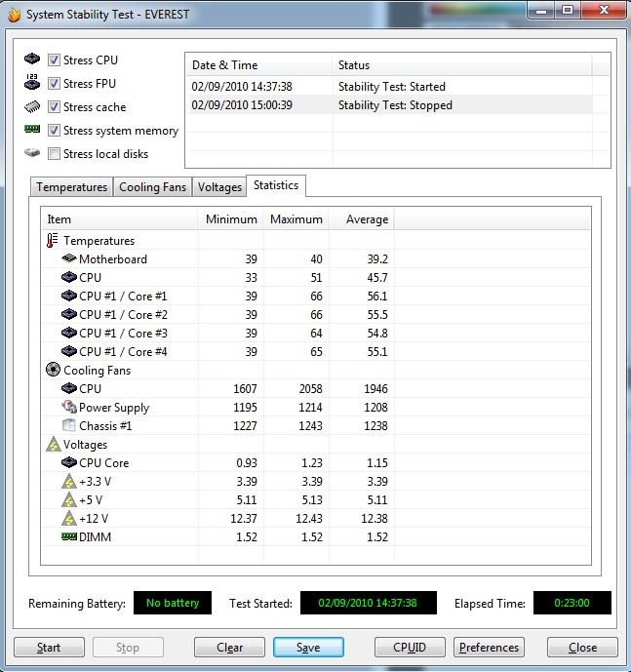Click the CPU temperature average 45.7
The height and width of the screenshot is (672, 631).
point(377,278)
